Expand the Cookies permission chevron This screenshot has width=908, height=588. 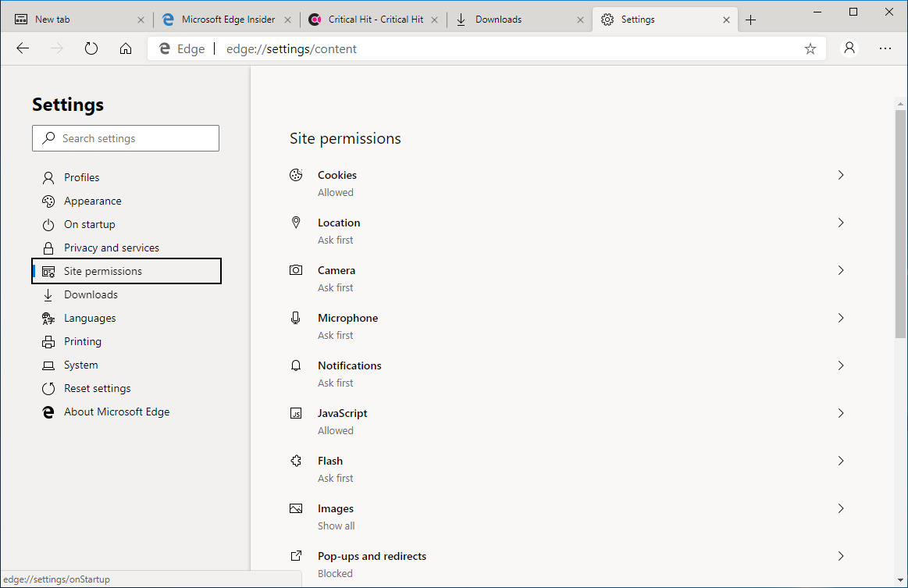click(x=841, y=176)
